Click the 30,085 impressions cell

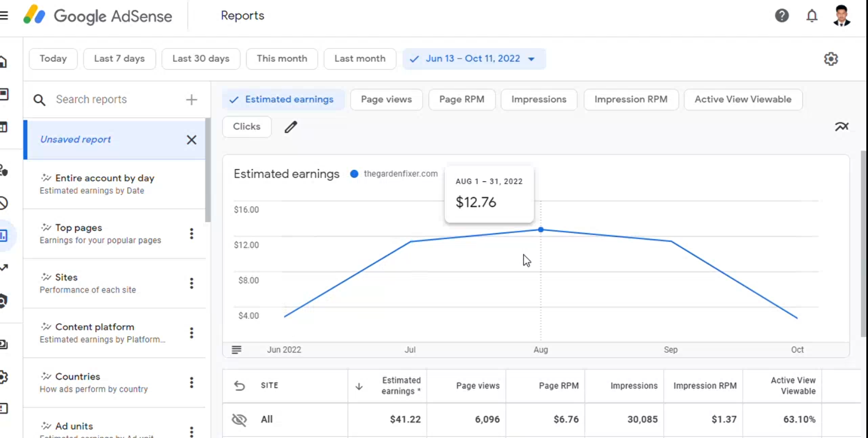[x=642, y=419]
